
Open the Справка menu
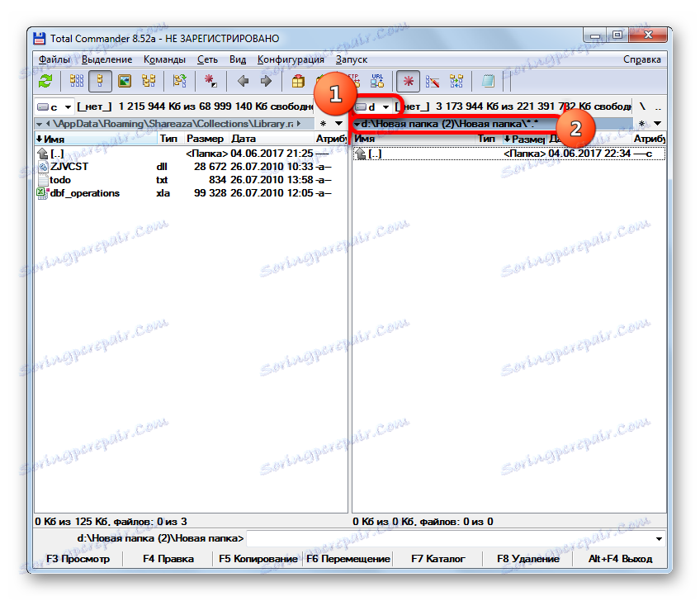click(642, 59)
